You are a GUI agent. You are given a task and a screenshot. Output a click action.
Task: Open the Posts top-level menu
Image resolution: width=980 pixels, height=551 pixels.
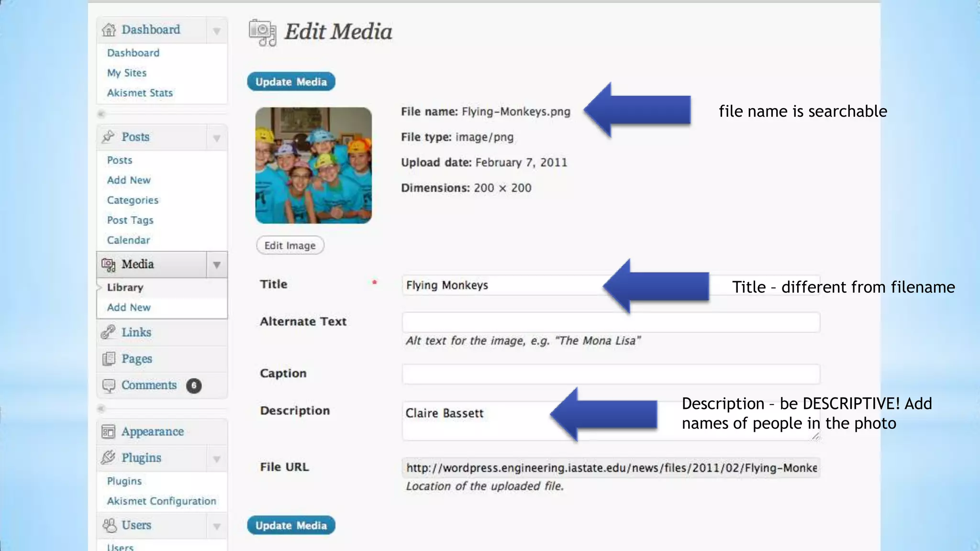click(x=135, y=137)
